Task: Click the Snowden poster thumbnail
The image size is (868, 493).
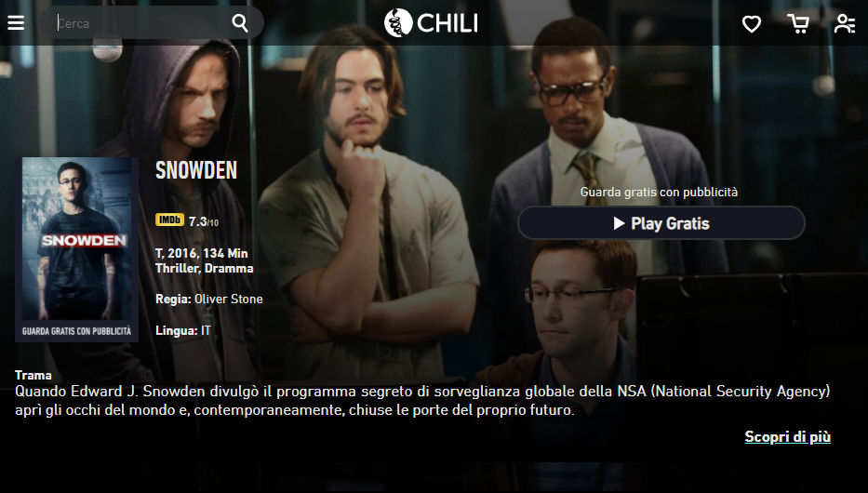Action: pyautogui.click(x=76, y=249)
